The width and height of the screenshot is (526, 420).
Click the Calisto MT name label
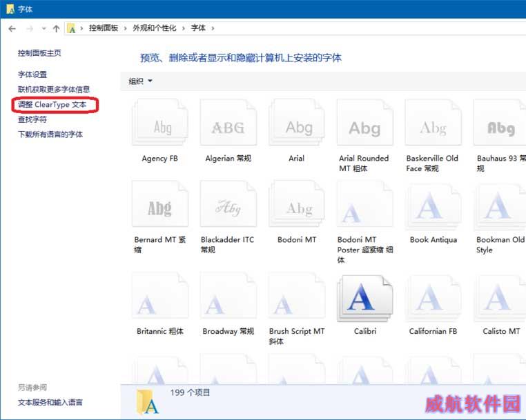(501, 331)
